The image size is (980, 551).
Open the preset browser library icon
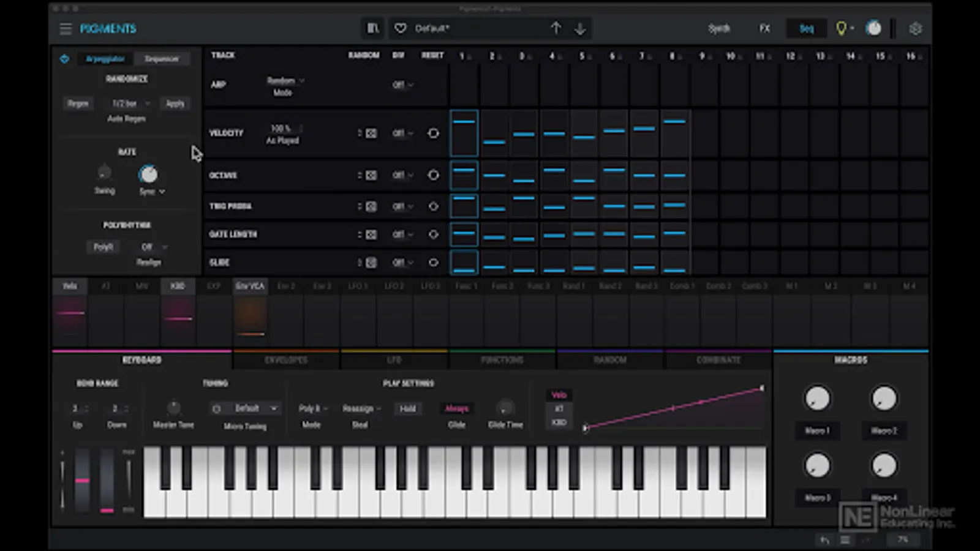pos(372,28)
